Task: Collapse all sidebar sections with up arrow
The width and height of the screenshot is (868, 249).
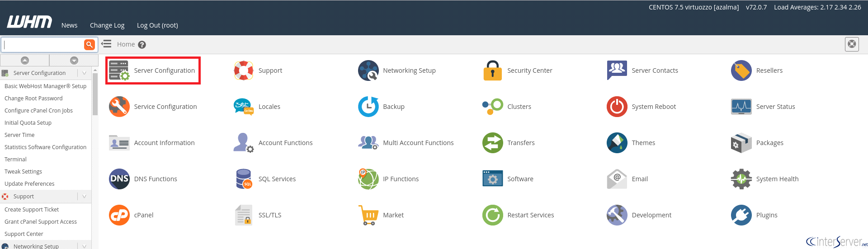Action: [25, 60]
